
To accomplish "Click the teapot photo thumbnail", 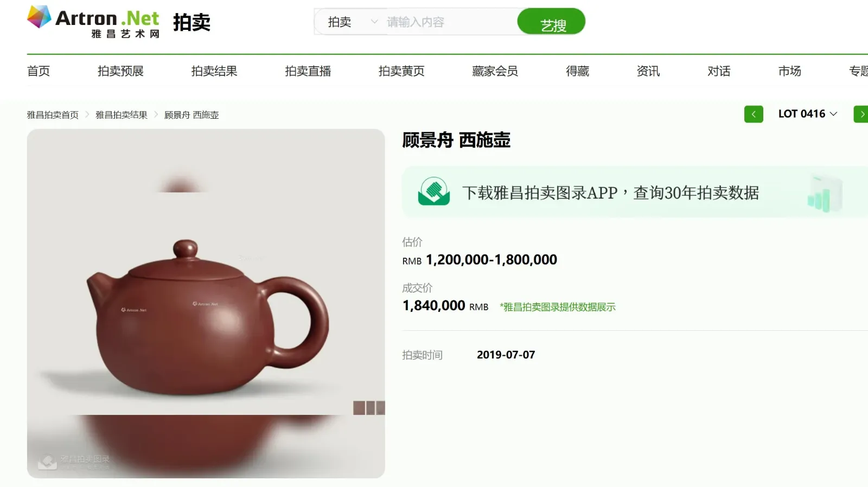I will 206,304.
